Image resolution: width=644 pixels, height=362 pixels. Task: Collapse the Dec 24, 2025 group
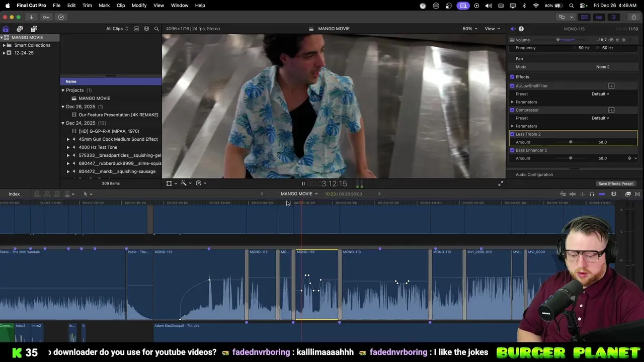click(63, 123)
